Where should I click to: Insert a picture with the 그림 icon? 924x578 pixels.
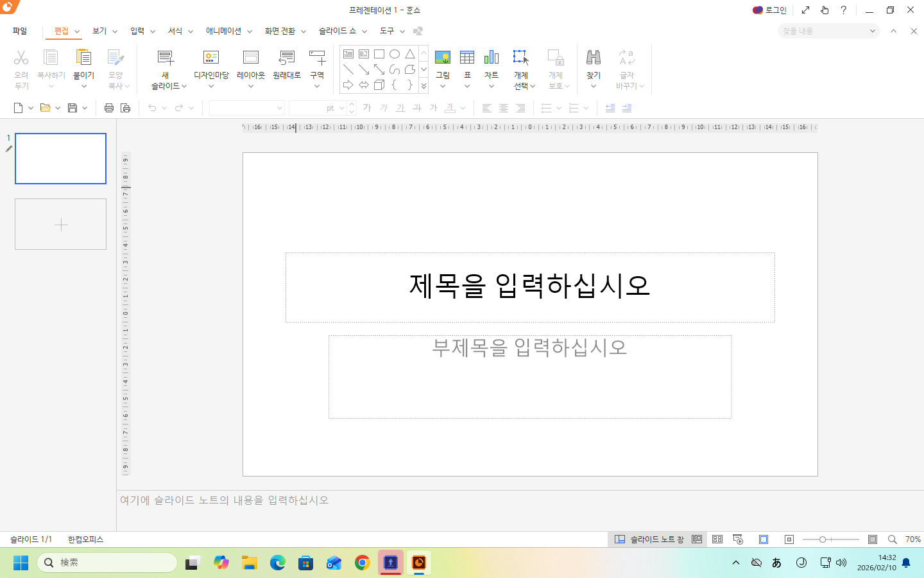pyautogui.click(x=443, y=58)
